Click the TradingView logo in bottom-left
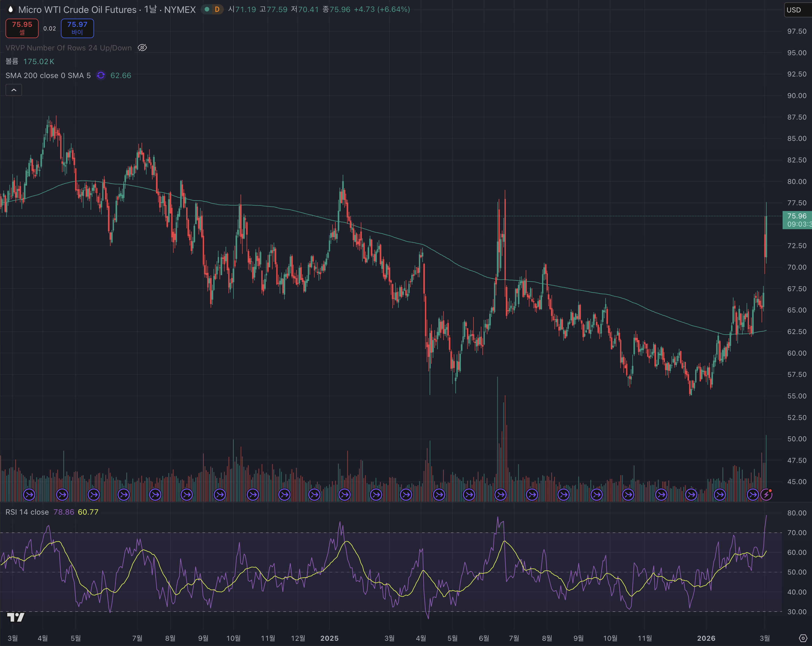 pos(15,617)
